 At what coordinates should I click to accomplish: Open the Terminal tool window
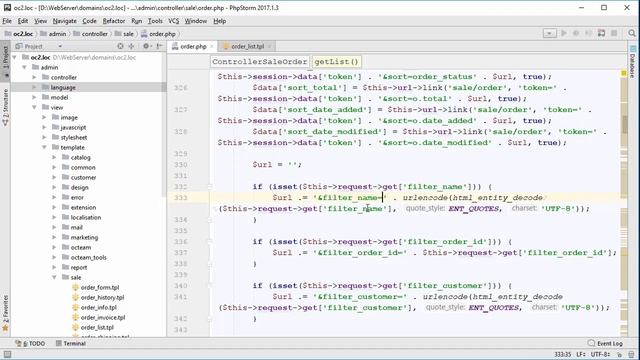click(x=71, y=343)
